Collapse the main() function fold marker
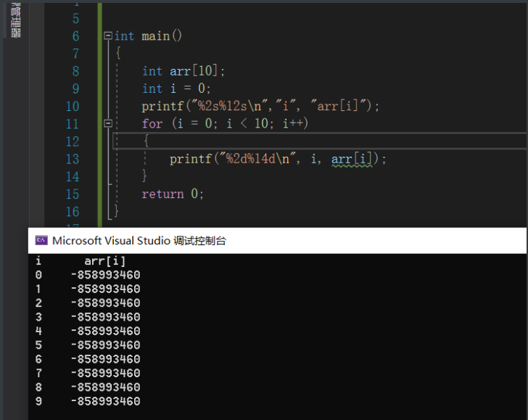Viewport: 528px width, 420px height. [x=108, y=36]
